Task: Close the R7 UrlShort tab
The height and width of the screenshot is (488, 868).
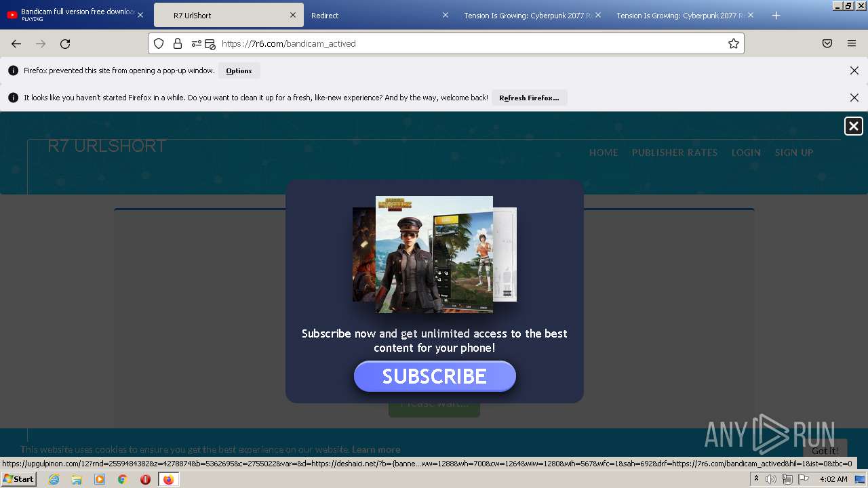Action: click(x=293, y=15)
